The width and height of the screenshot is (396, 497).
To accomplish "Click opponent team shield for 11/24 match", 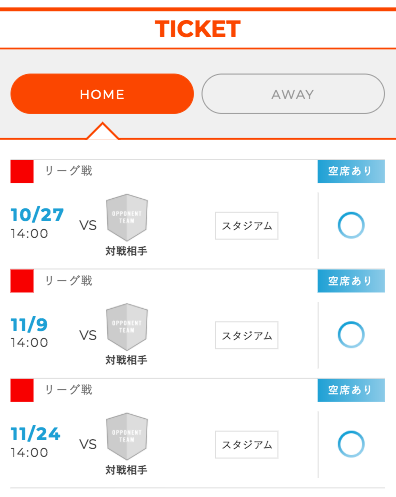I will click(x=127, y=436).
